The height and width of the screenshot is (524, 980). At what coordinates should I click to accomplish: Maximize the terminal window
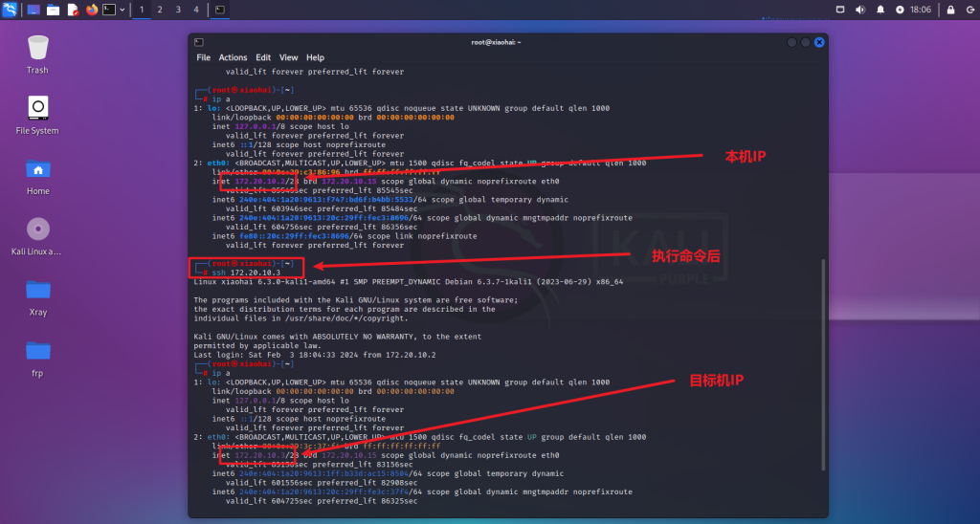click(x=806, y=42)
